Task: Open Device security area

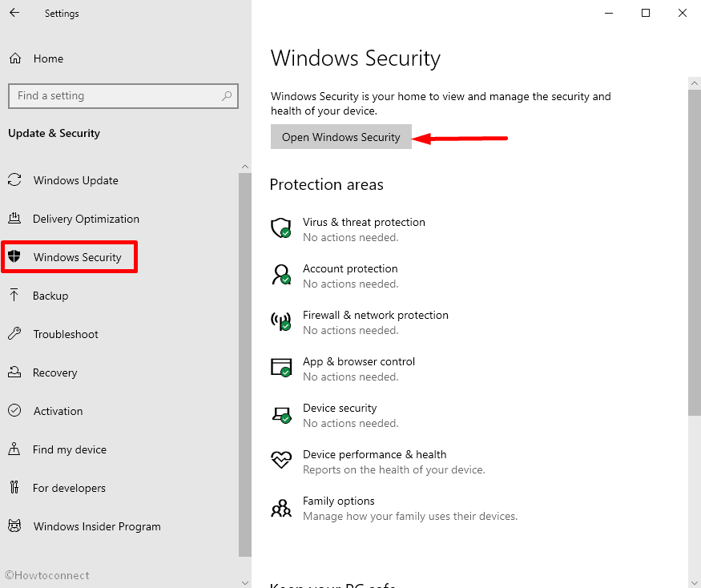Action: coord(340,409)
